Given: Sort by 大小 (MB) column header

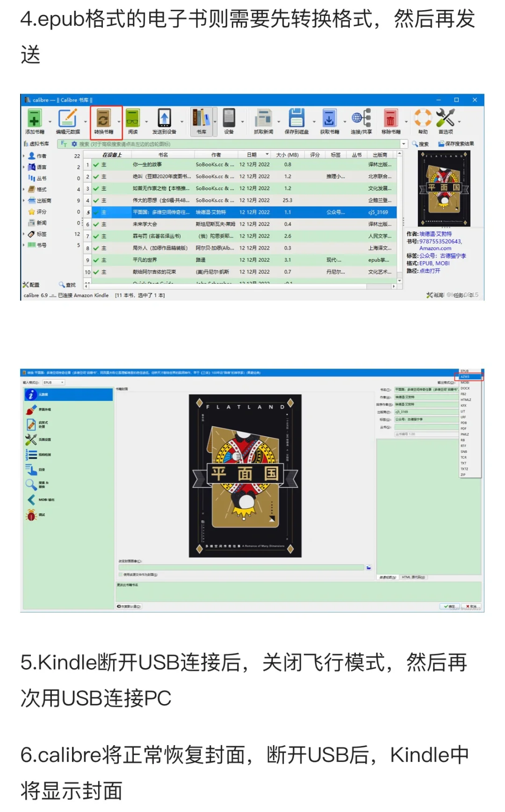Looking at the screenshot, I should (x=287, y=155).
